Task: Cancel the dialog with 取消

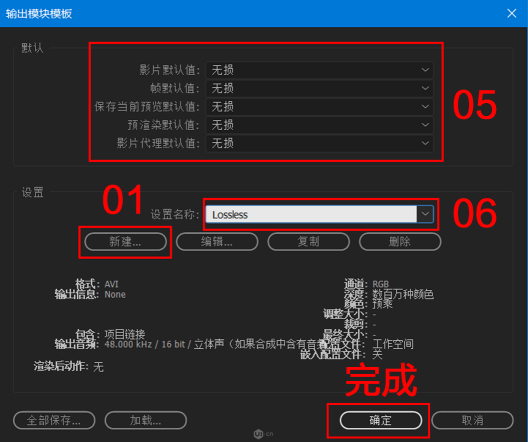Action: 472,420
